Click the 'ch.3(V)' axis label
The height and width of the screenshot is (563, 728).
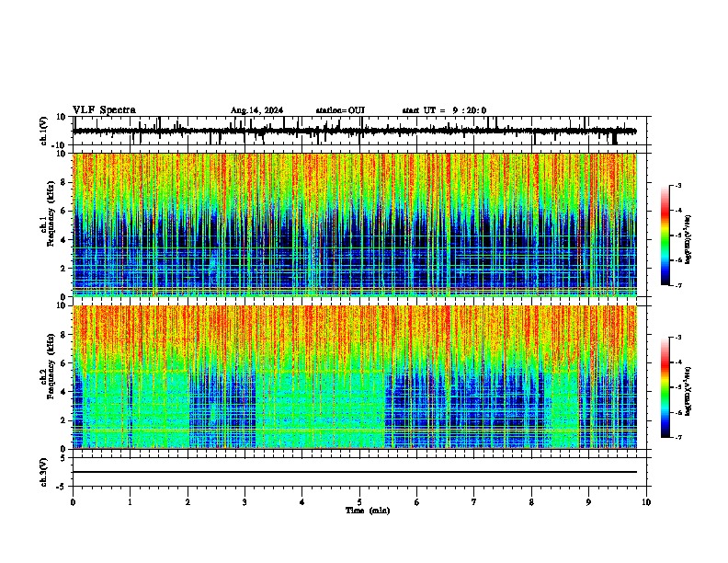(x=44, y=472)
